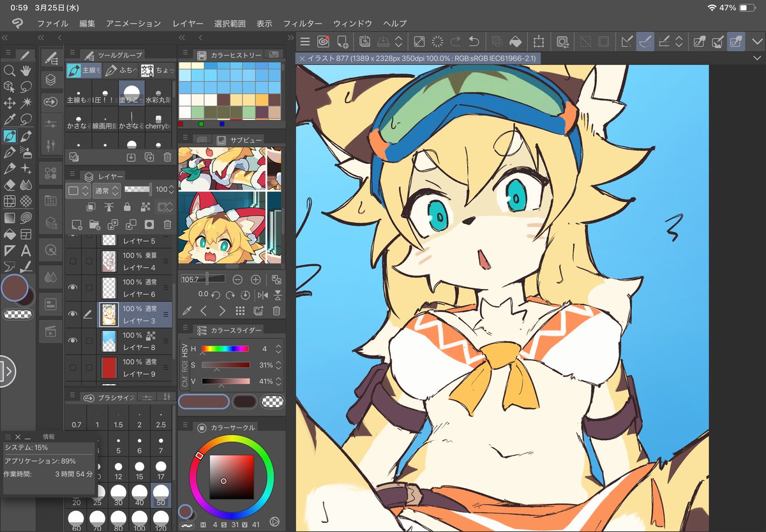Show hidden レイヤー 9 visibility box
766x532 pixels.
[x=73, y=367]
